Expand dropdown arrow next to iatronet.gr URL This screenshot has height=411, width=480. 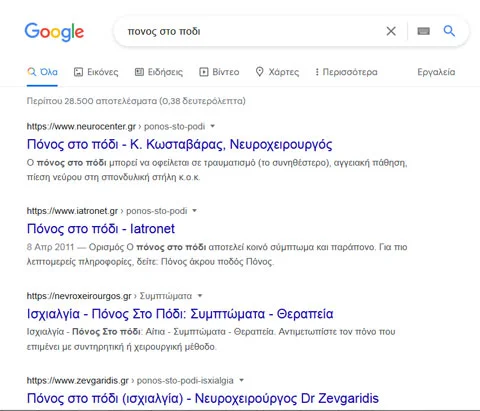195,211
